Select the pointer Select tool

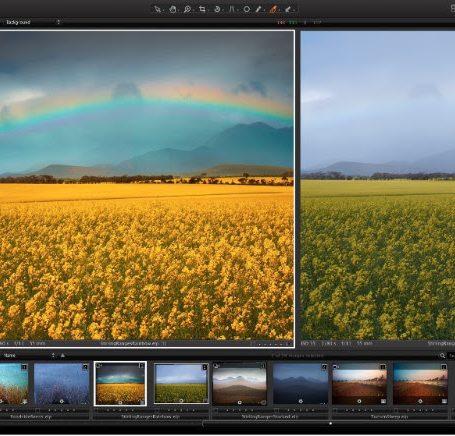click(157, 9)
